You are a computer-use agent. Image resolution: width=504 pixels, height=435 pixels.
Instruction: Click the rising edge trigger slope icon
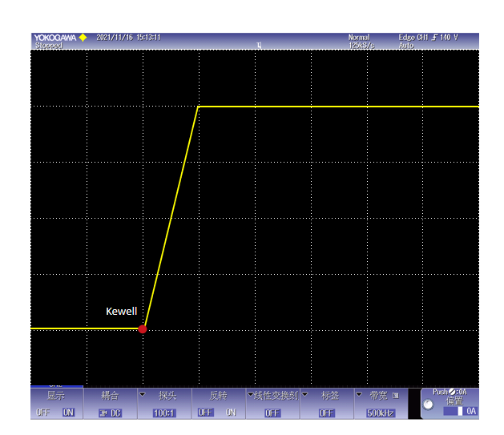coord(434,38)
